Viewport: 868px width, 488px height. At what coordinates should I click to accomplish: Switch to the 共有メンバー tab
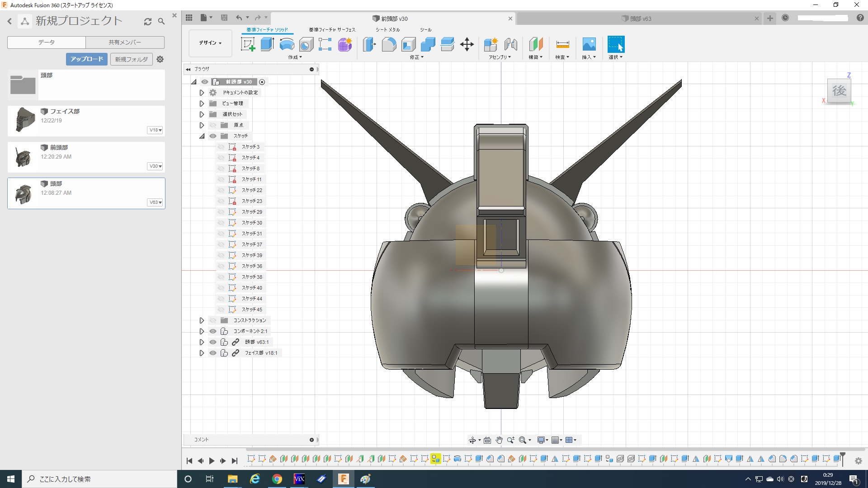pos(125,42)
